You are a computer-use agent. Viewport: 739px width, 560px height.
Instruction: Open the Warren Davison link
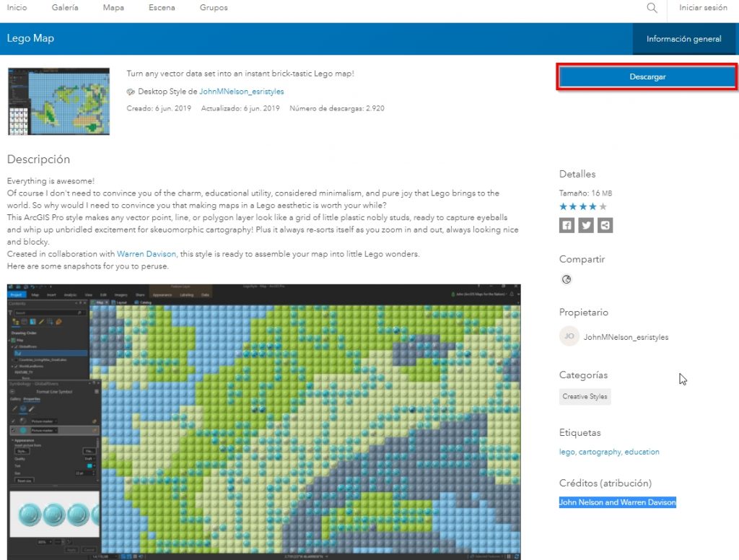click(147, 254)
